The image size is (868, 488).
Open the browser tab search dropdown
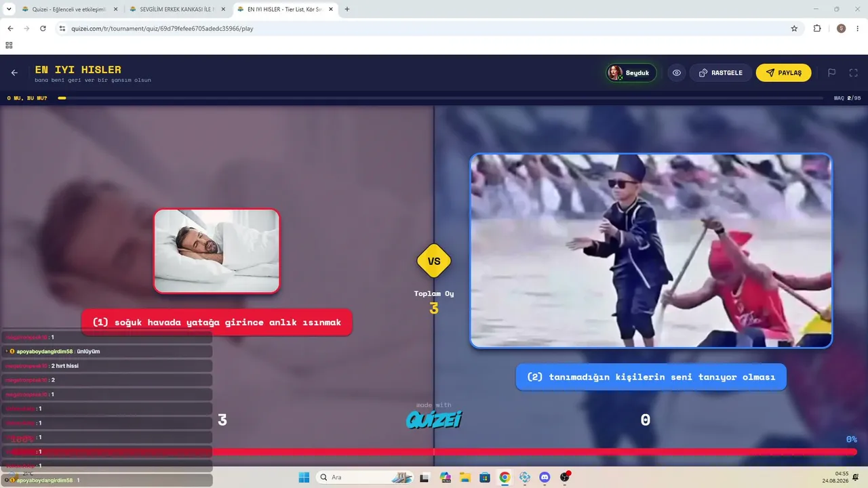9,9
